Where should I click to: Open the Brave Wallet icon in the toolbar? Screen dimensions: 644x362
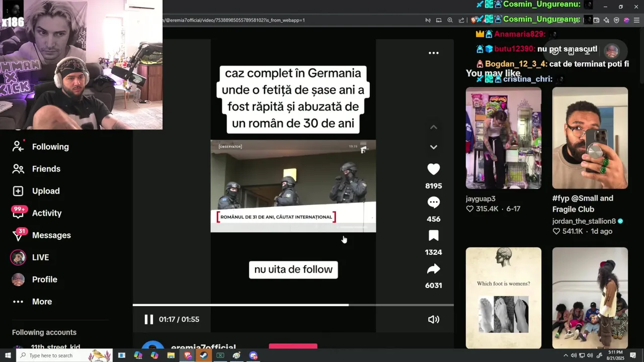tap(596, 20)
